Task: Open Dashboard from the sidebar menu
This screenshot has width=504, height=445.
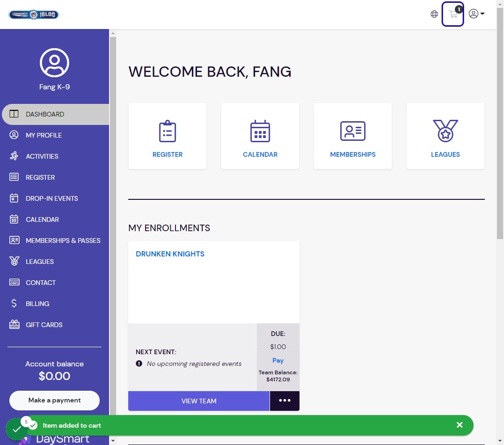Action: click(56, 114)
